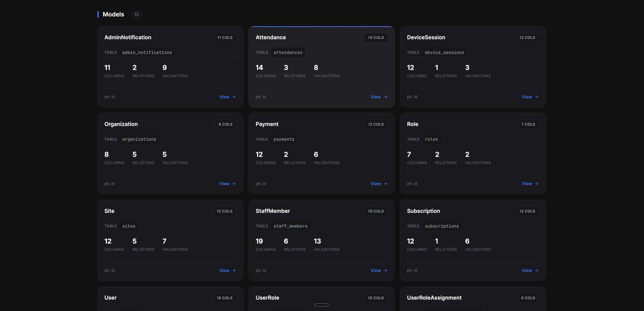Screen dimensions: 644x311
Task: Click the arrow icon on the Organization card
Action: pos(233,182)
